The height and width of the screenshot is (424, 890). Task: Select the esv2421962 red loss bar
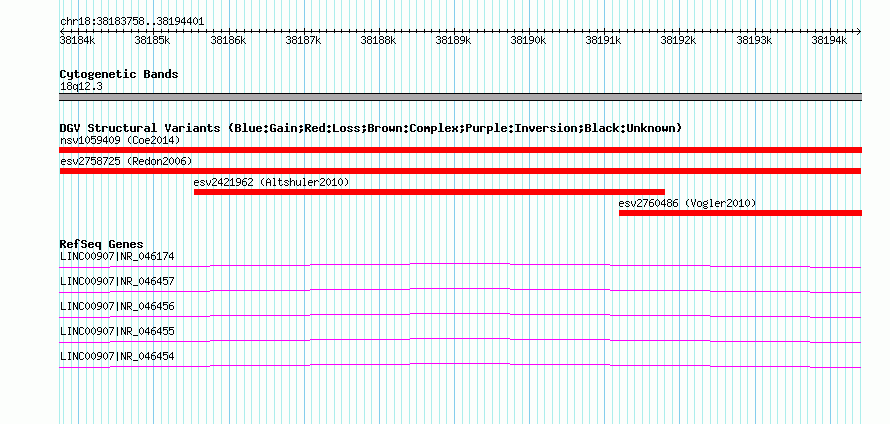(429, 192)
